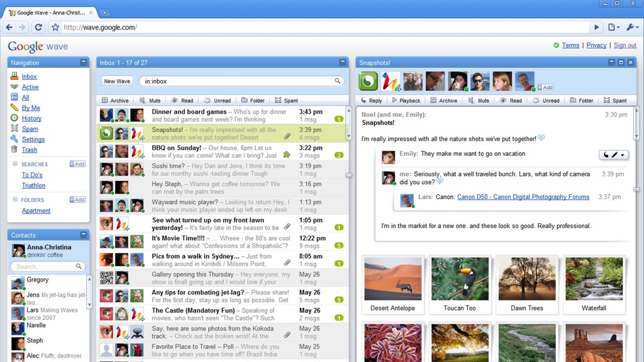The height and width of the screenshot is (362, 644).
Task: Minimize the Inbox panel
Action: (x=343, y=62)
